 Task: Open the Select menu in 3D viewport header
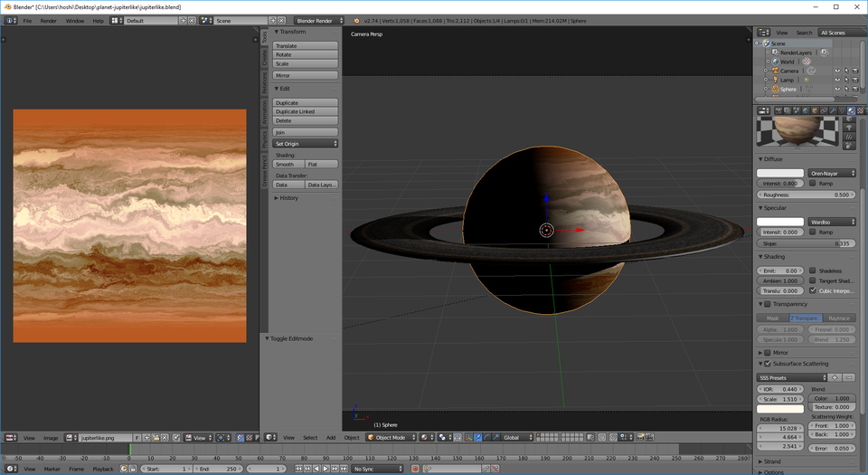[310, 438]
